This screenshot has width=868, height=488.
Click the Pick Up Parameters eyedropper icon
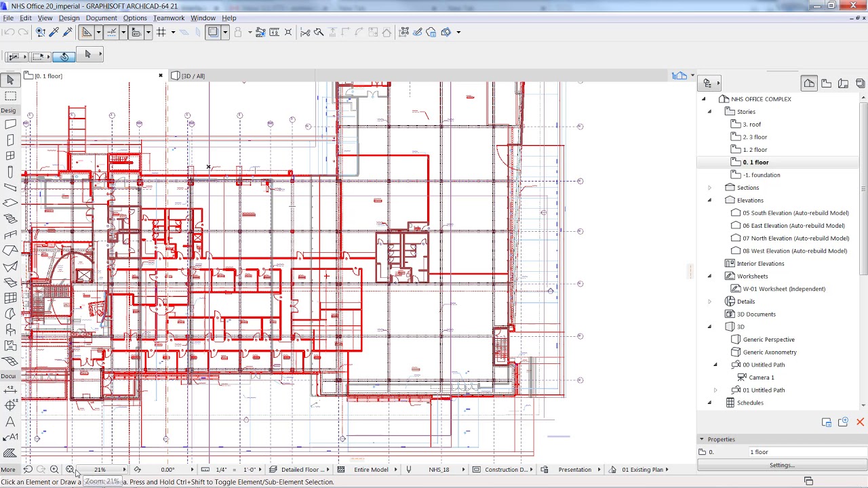click(55, 32)
